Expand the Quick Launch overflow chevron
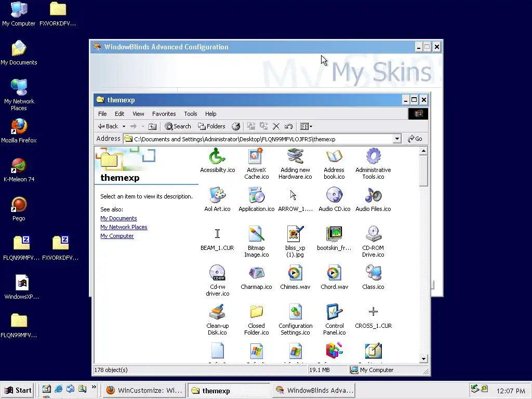 [x=94, y=387]
